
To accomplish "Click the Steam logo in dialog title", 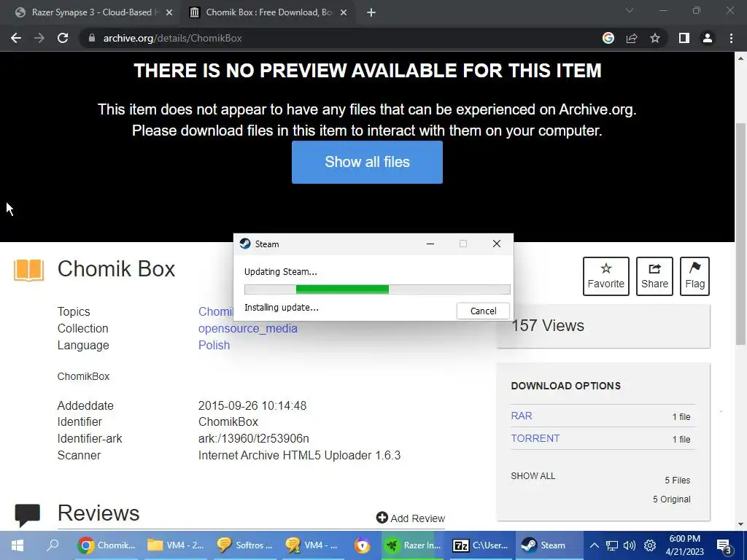I will pyautogui.click(x=245, y=244).
